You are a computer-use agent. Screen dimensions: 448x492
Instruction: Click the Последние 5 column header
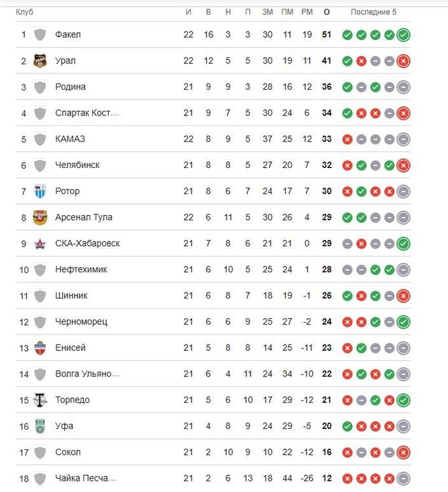[373, 12]
